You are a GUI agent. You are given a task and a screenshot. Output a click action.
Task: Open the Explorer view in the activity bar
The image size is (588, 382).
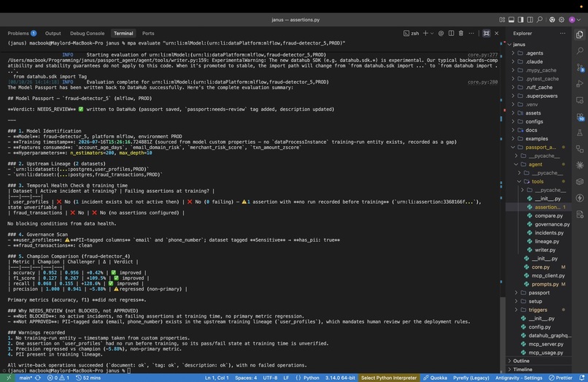coord(580,34)
